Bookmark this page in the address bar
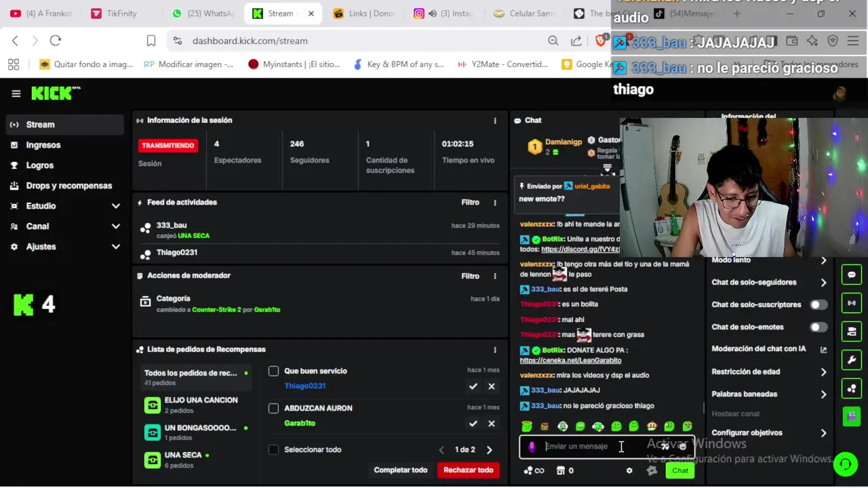 (x=151, y=41)
